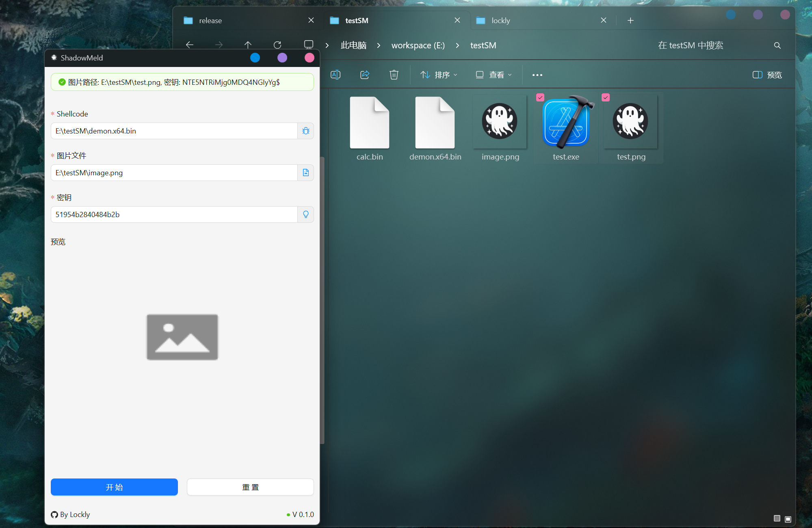Toggle the 预览 preview pane button
This screenshot has width=812, height=528.
click(x=767, y=75)
